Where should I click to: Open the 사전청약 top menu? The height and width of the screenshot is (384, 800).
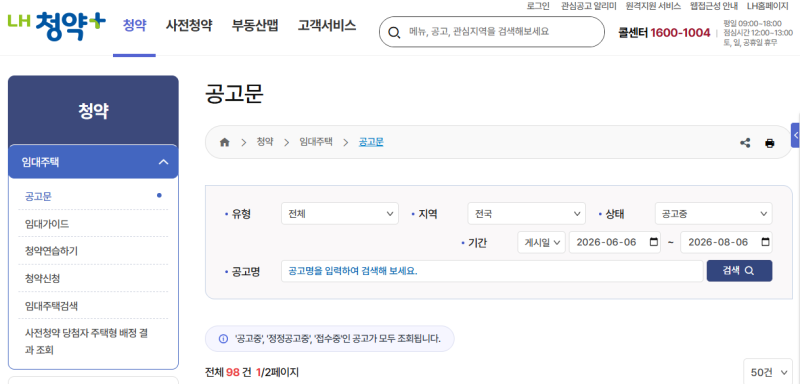(x=189, y=25)
